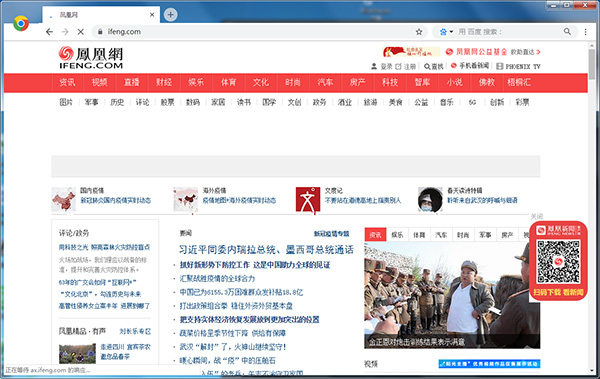The height and width of the screenshot is (379, 600).
Task: Switch to the 娱乐 tab above the news photo
Action: [x=398, y=235]
